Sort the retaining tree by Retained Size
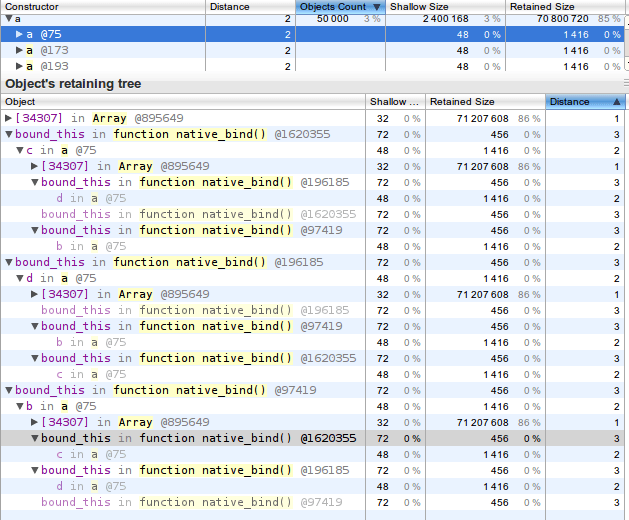The height and width of the screenshot is (520, 629). (485, 102)
